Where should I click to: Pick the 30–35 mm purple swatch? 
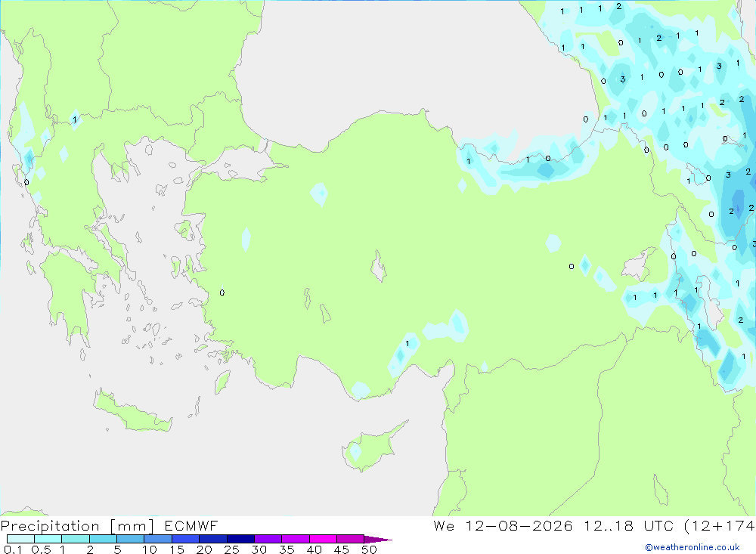click(x=268, y=539)
